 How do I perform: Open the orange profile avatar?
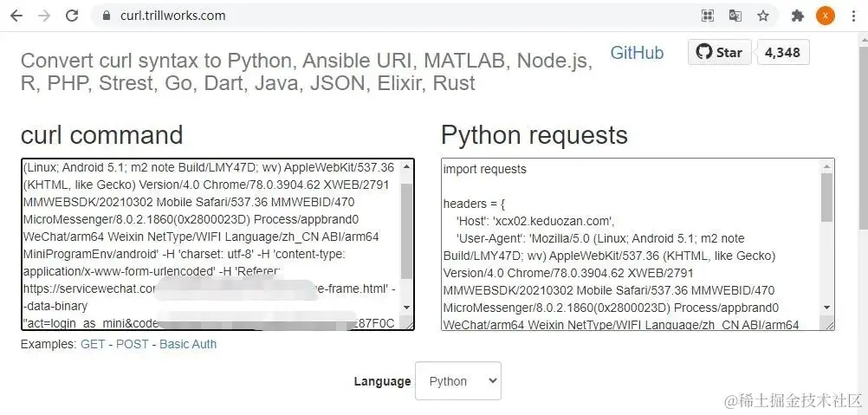click(x=826, y=16)
